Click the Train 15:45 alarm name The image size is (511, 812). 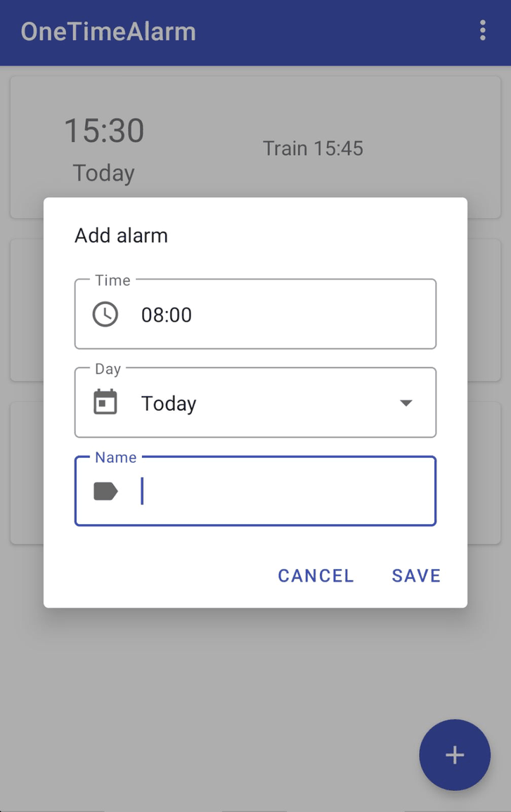[313, 148]
